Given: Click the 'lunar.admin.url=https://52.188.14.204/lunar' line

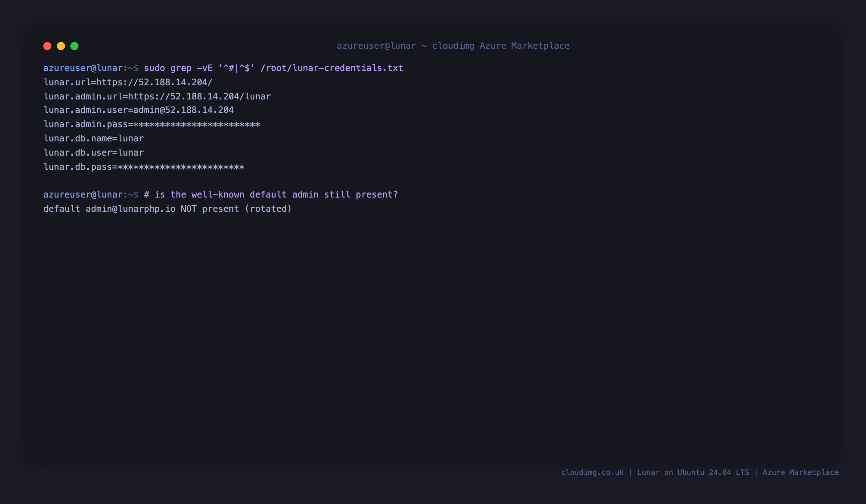Looking at the screenshot, I should (x=157, y=96).
